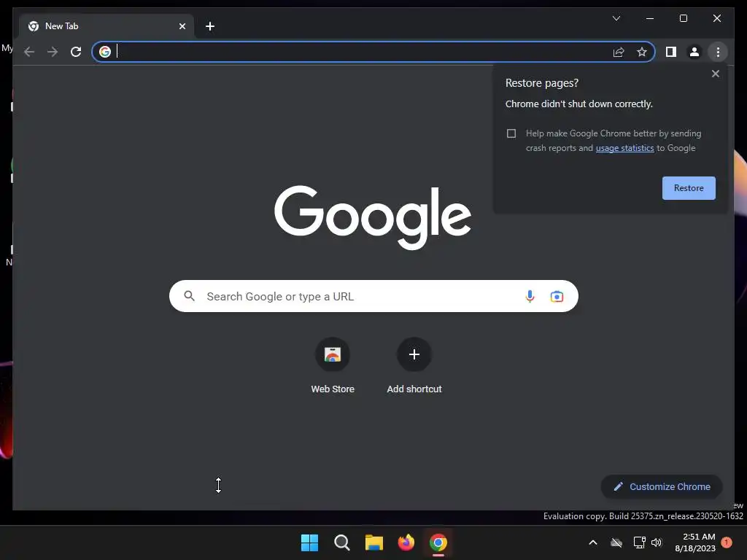This screenshot has height=560, width=747.
Task: Open the Web Store shortcut
Action: (333, 366)
